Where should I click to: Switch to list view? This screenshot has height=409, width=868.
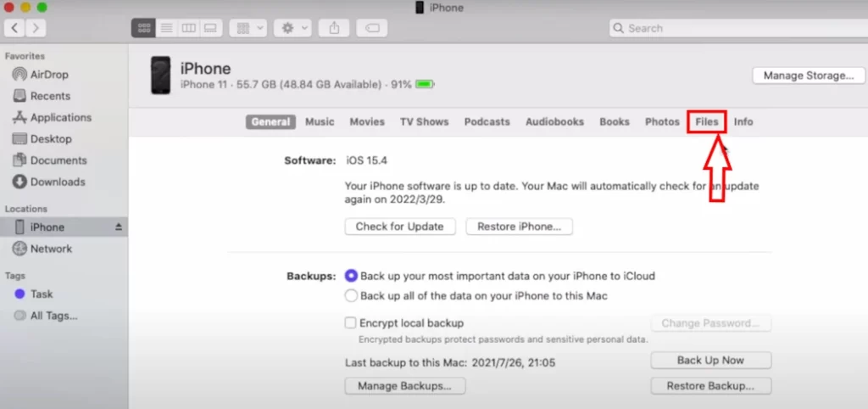(166, 28)
